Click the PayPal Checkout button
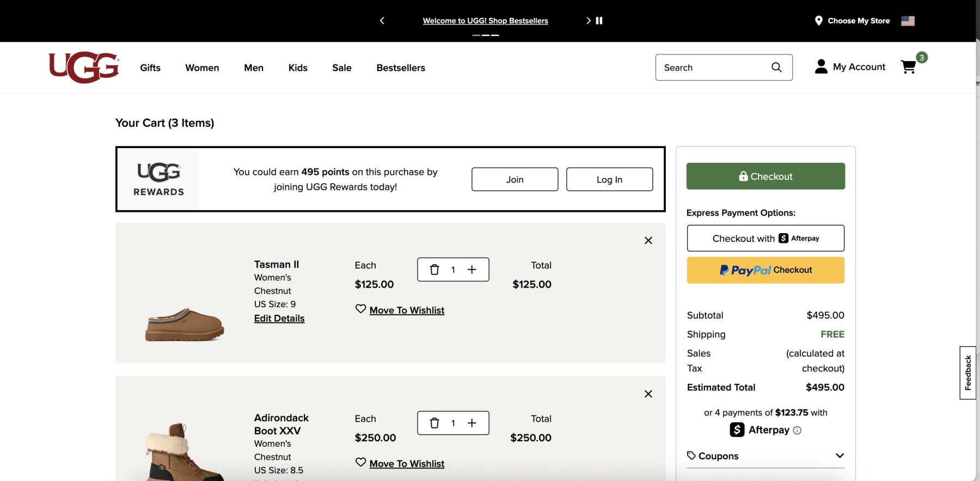This screenshot has width=980, height=481. tap(765, 270)
